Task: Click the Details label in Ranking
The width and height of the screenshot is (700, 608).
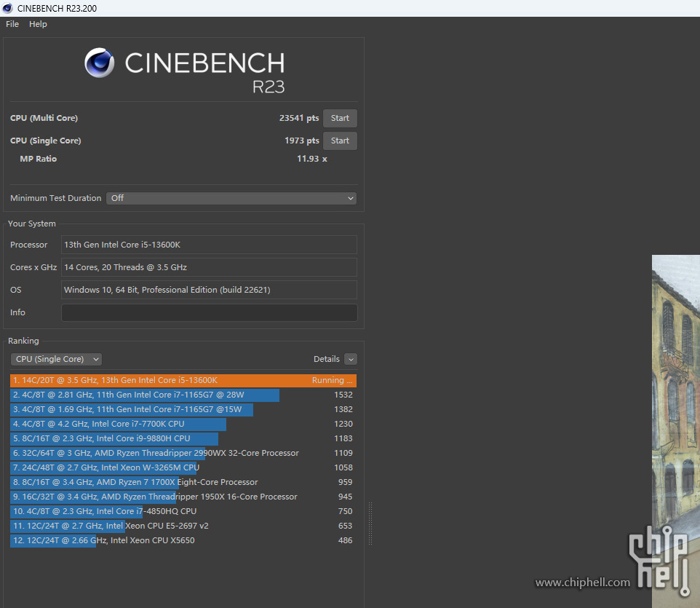Action: click(x=326, y=359)
